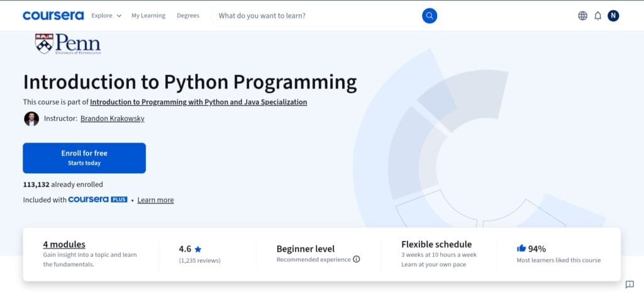Click the Learn more link

[156, 200]
